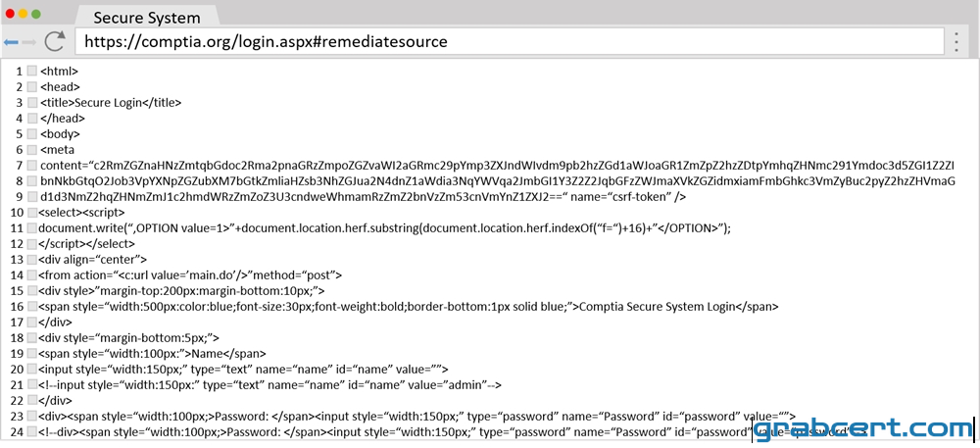Click the browser forward arrow
This screenshot has width=980, height=448.
[x=29, y=42]
